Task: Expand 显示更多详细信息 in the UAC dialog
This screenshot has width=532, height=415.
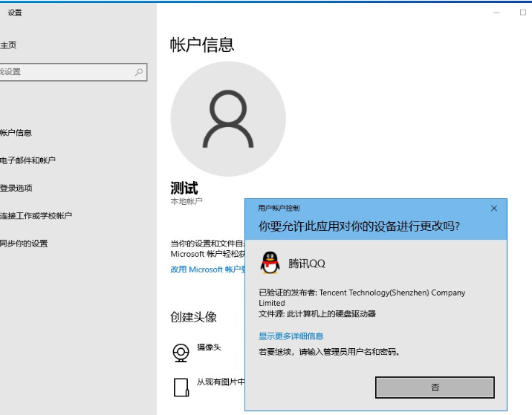Action: (x=291, y=336)
